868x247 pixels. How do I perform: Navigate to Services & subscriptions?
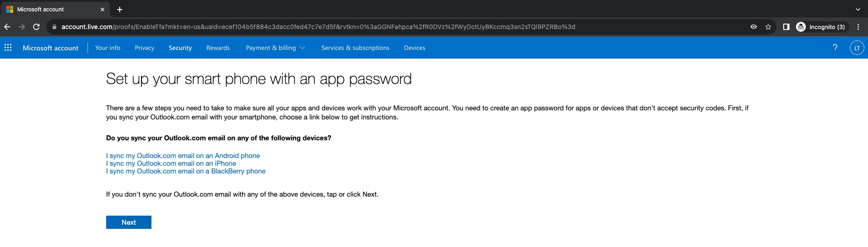tap(355, 48)
